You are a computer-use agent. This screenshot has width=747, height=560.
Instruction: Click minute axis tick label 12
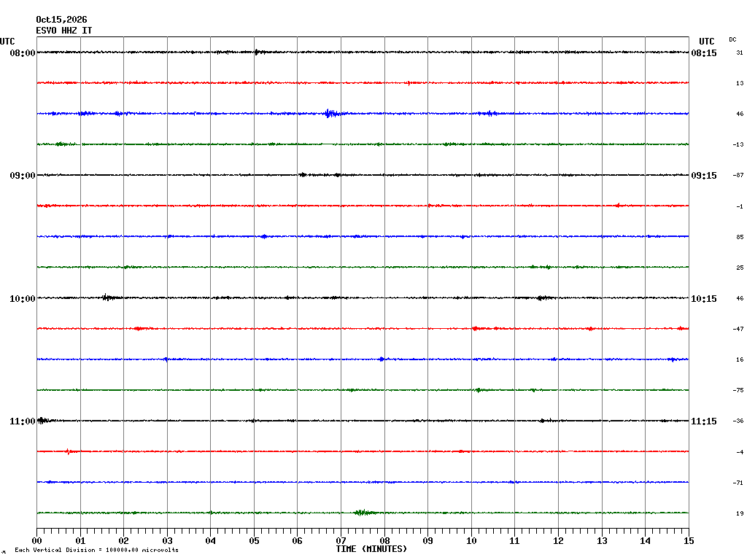coord(558,540)
